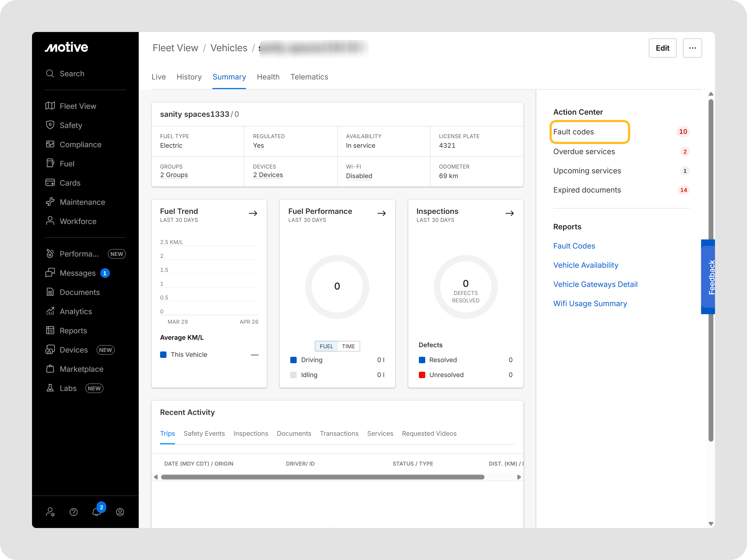Click the Workforce person icon
This screenshot has width=747, height=560.
(x=50, y=221)
